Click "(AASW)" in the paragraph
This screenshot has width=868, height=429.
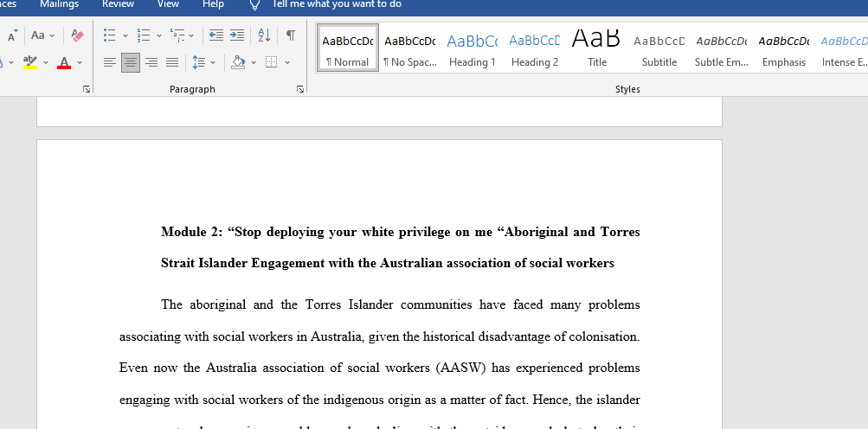tap(462, 368)
